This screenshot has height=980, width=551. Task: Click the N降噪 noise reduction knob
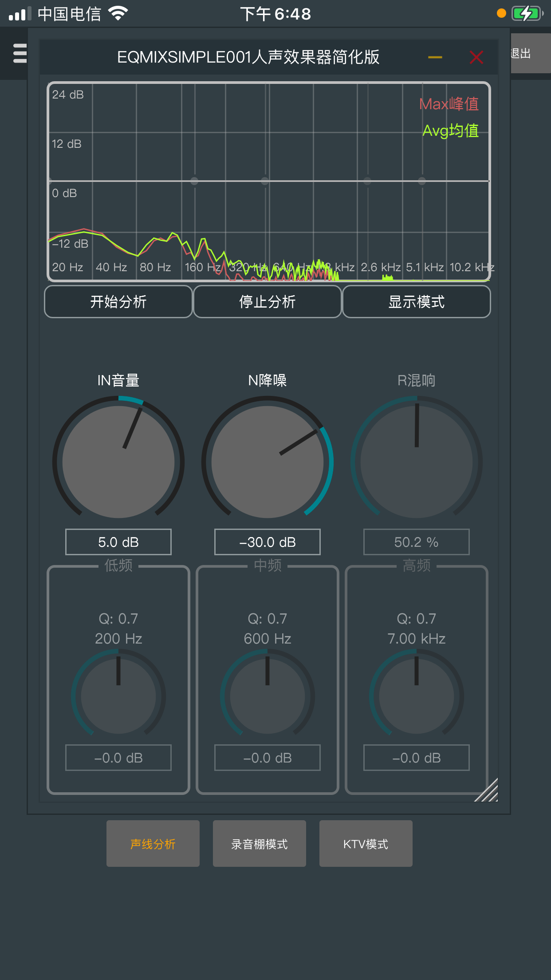[268, 462]
